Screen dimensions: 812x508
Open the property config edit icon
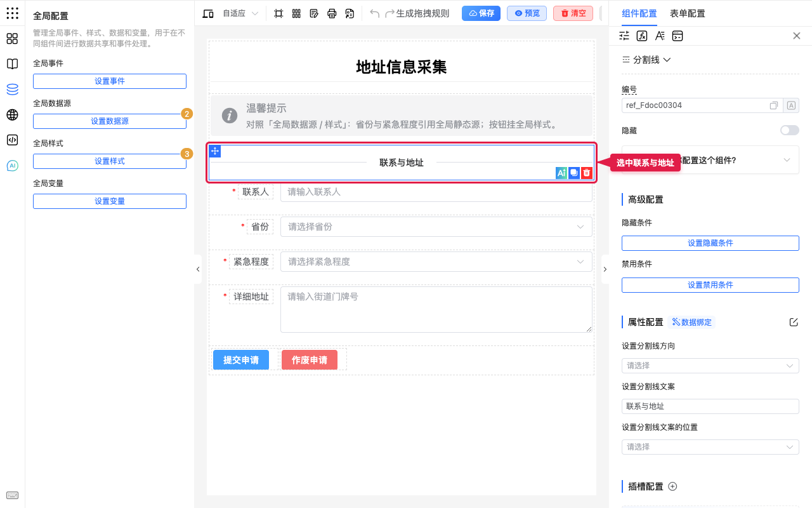794,322
